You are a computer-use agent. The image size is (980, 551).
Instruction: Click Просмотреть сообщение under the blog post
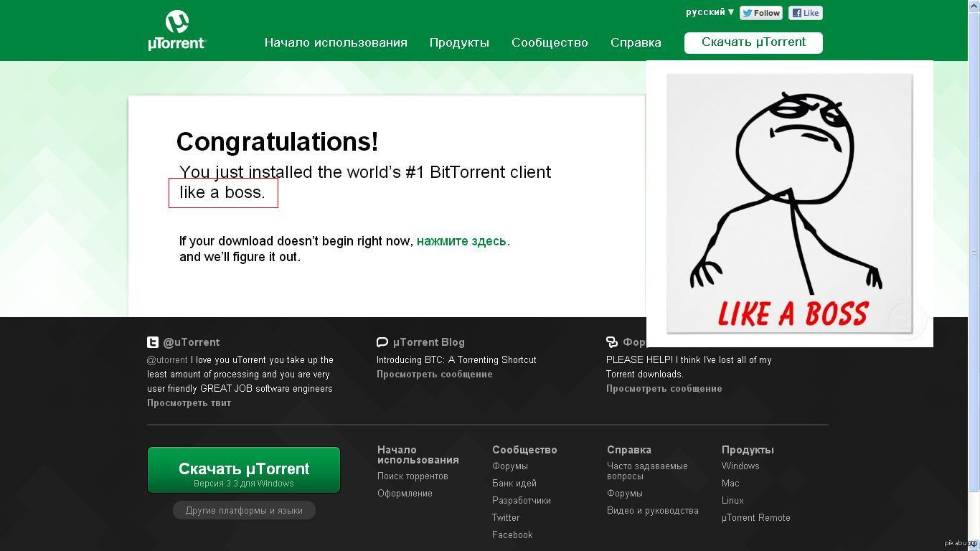point(434,374)
